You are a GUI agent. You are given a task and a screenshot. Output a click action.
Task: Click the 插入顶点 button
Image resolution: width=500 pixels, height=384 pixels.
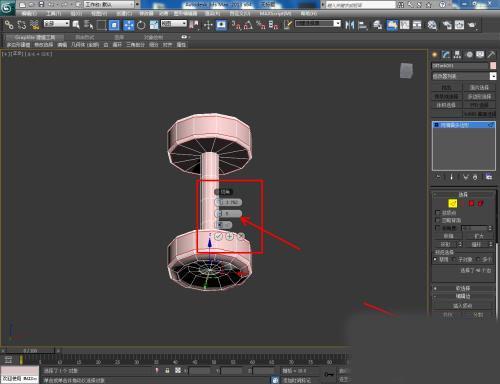[x=463, y=305]
